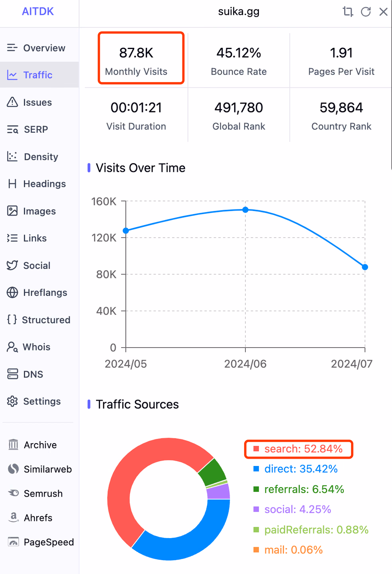Select the Traffic sidebar tab
This screenshot has height=574, width=392.
pyautogui.click(x=39, y=75)
